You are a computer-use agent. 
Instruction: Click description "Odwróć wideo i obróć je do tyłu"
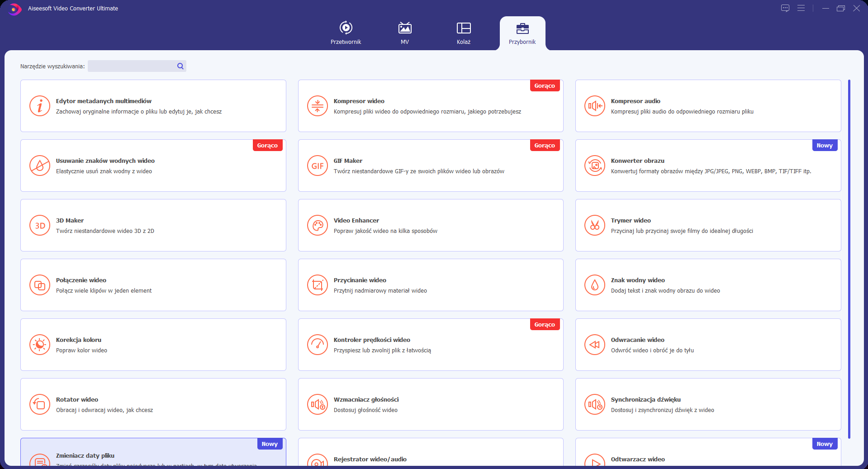[x=652, y=350]
